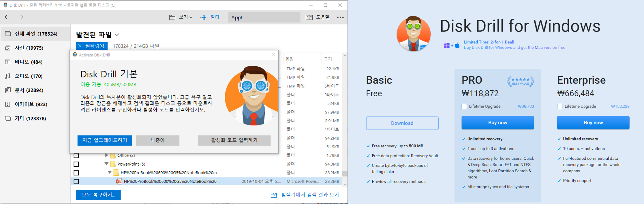Expand the found files heading dropdown

click(117, 35)
